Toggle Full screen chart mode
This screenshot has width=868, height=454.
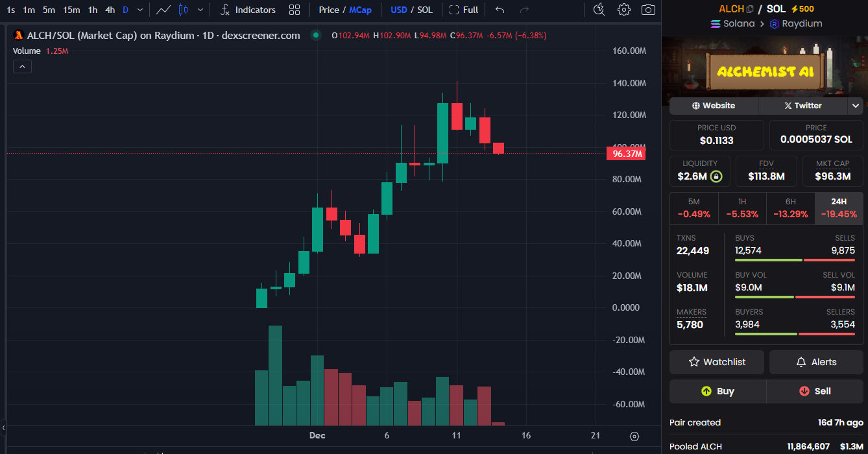coord(464,10)
